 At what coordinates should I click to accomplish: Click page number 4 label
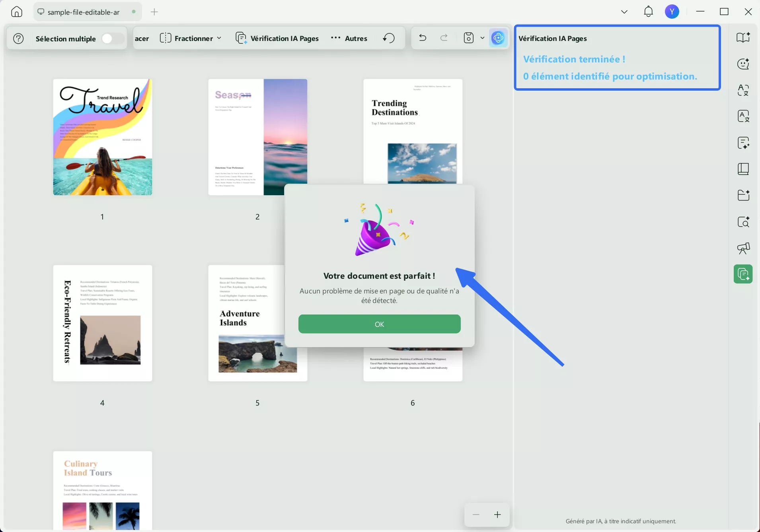click(x=102, y=403)
